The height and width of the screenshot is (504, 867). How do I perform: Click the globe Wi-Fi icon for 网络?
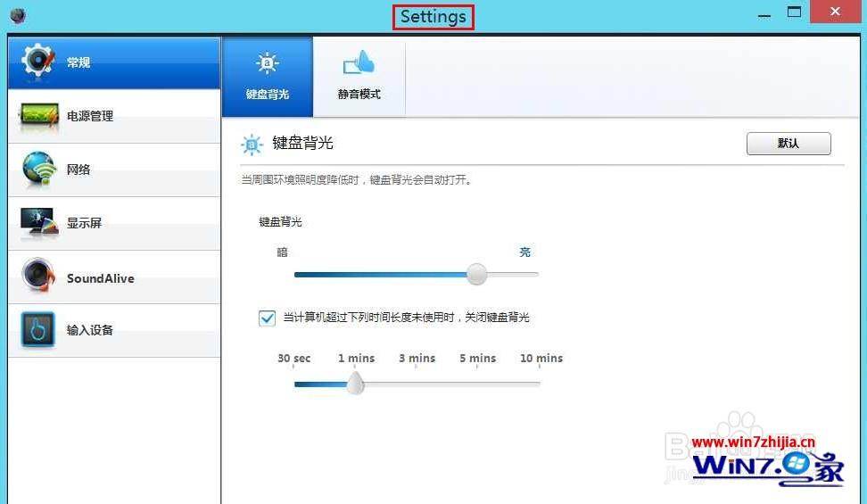point(38,169)
